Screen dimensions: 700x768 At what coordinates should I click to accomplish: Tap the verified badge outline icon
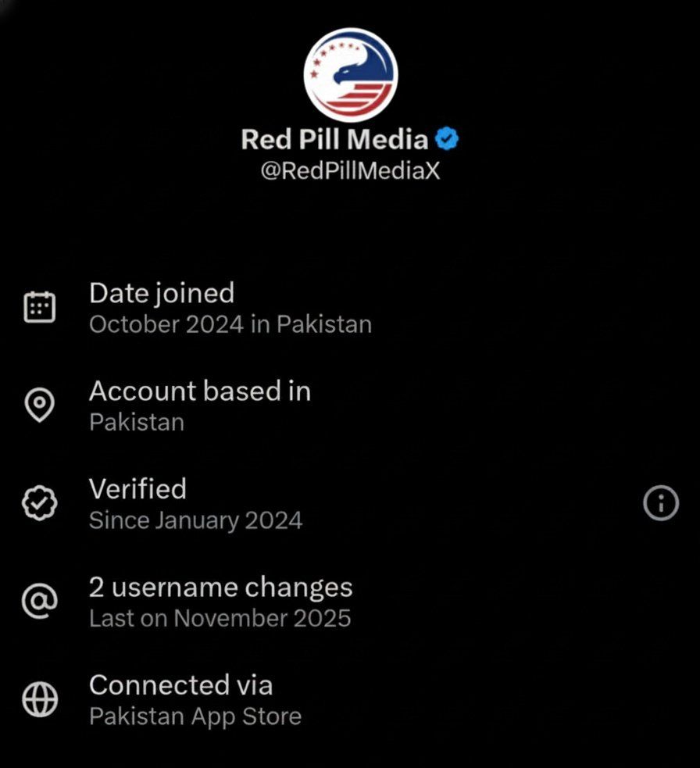click(40, 503)
